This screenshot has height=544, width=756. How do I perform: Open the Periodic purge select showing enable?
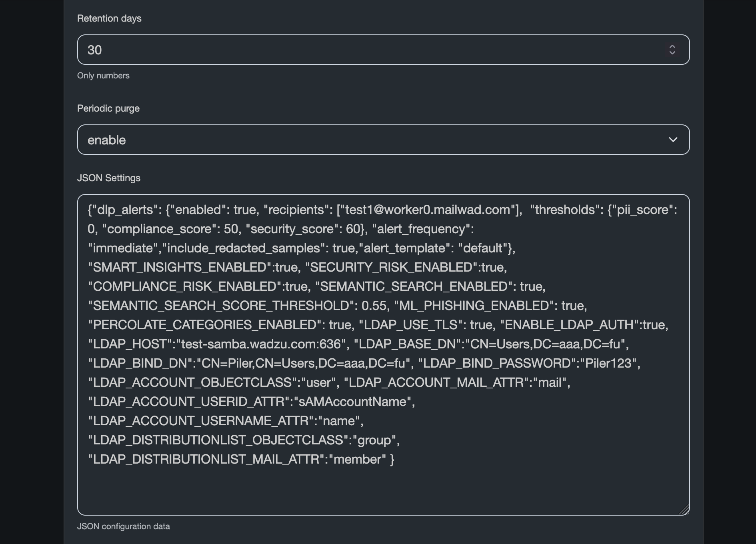(x=360, y=140)
